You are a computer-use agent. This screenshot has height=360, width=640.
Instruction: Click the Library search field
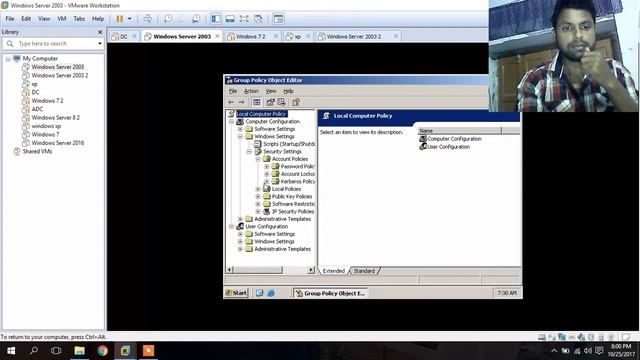[x=53, y=44]
